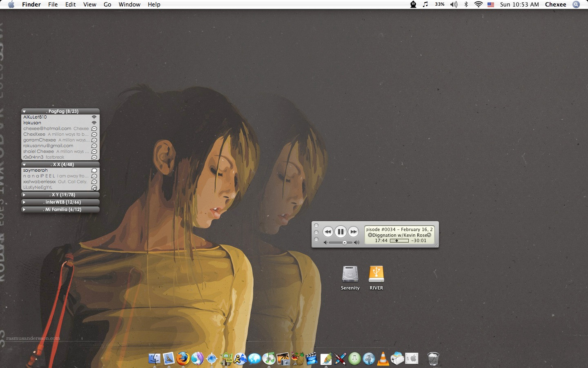Select contact rokusannu@gmail.com
Image resolution: width=588 pixels, height=368 pixels.
click(x=60, y=146)
